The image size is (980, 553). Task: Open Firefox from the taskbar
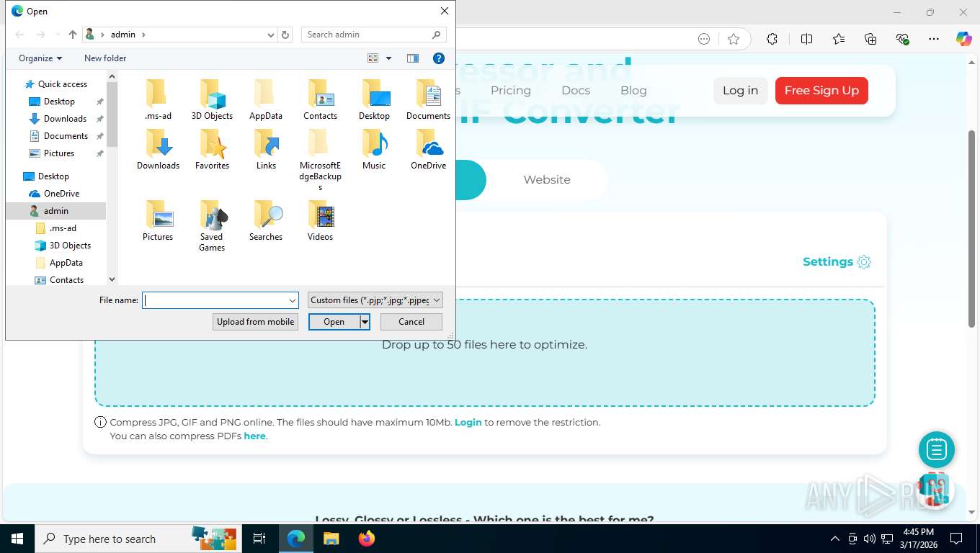(367, 539)
